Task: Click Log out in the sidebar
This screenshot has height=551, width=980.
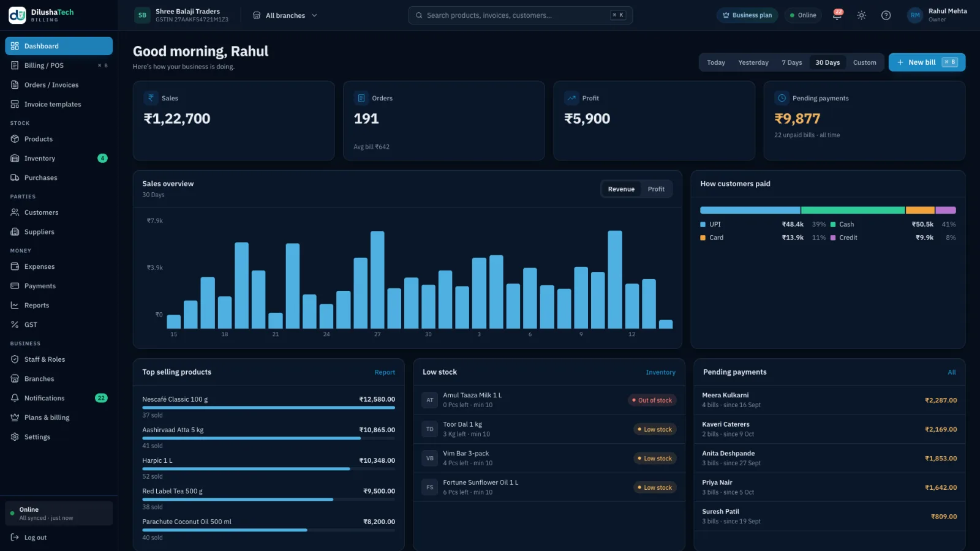Action: pyautogui.click(x=59, y=538)
